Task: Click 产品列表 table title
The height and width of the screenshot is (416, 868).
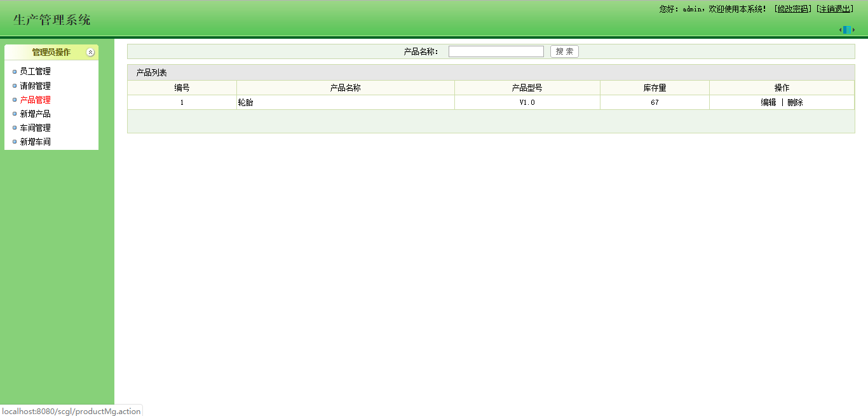Action: [152, 73]
